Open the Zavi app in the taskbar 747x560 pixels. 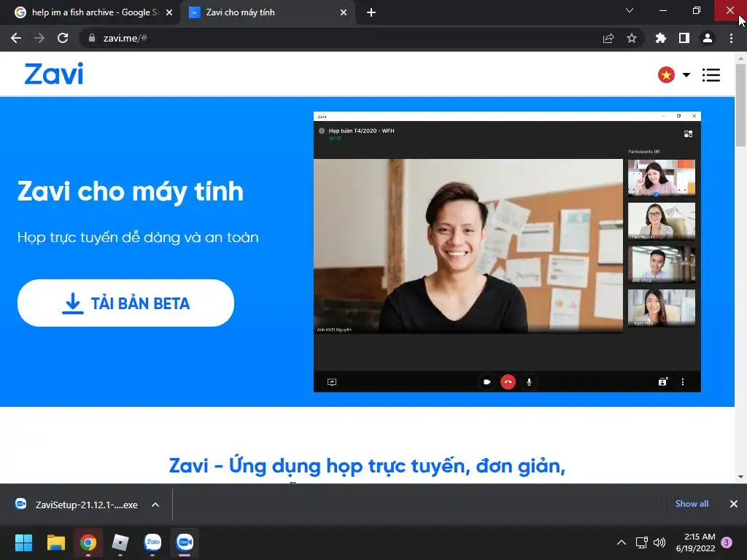point(185,542)
